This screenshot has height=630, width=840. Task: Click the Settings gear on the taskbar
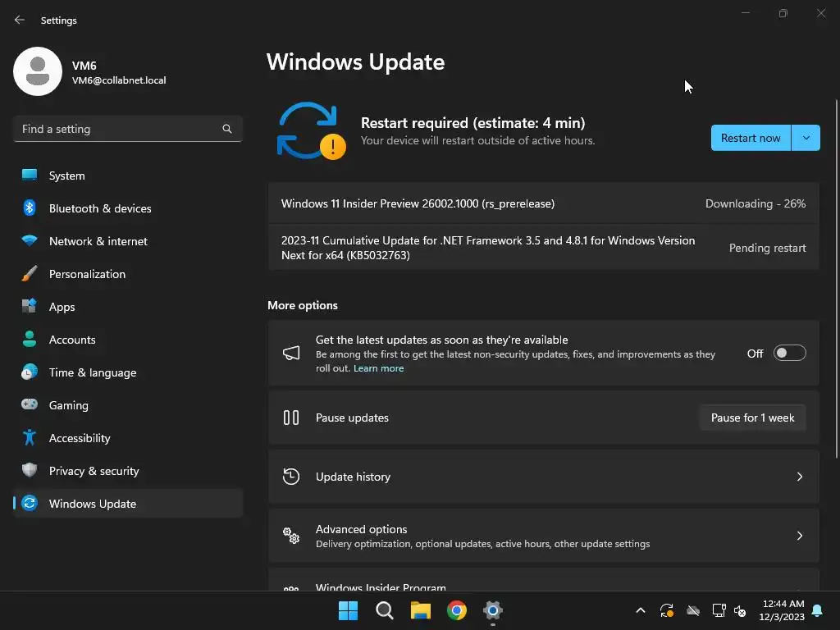pyautogui.click(x=493, y=610)
